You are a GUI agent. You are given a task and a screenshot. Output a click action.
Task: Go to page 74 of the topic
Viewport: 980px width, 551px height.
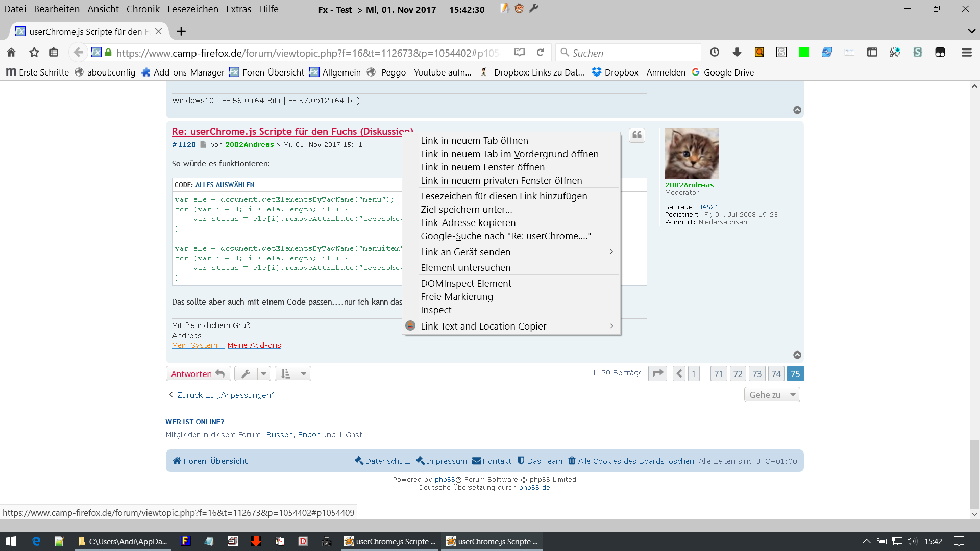(x=776, y=374)
